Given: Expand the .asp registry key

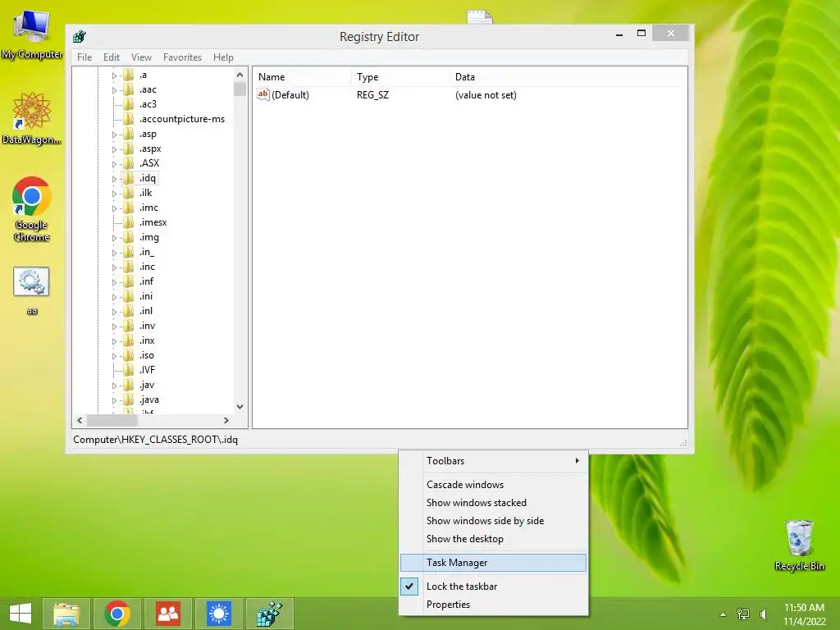Looking at the screenshot, I should coord(114,135).
